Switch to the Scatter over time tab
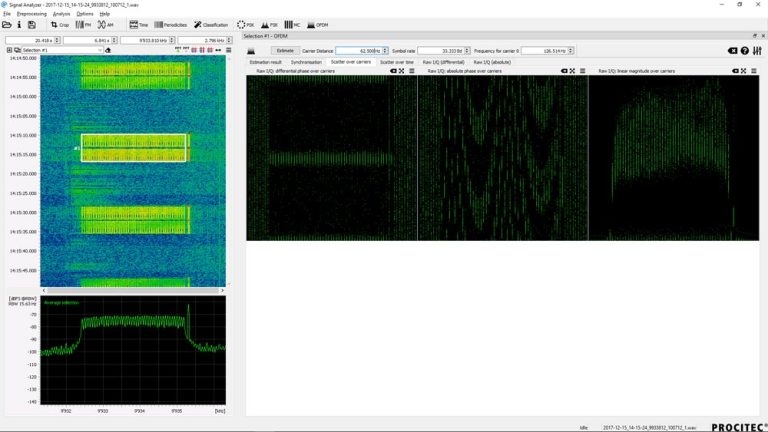The image size is (768, 432). point(397,62)
